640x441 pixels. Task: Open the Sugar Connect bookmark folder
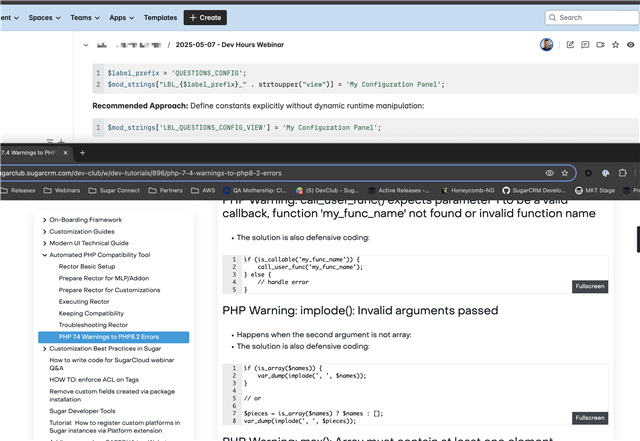coord(114,190)
